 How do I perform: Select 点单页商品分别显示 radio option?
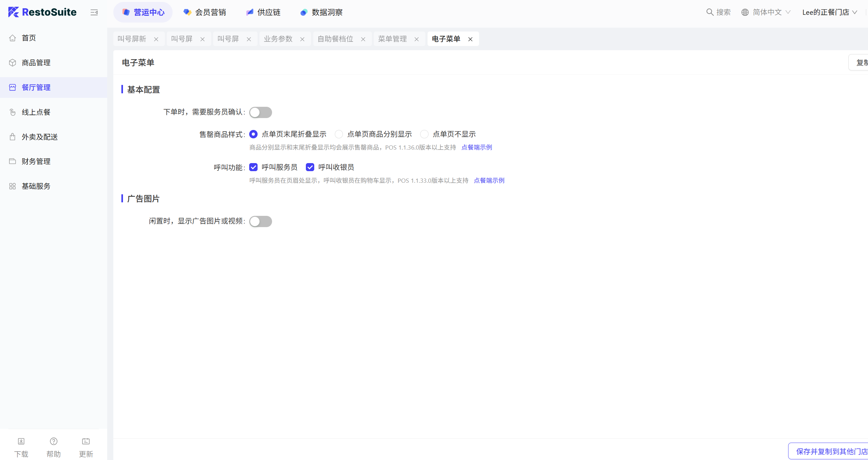pos(339,134)
